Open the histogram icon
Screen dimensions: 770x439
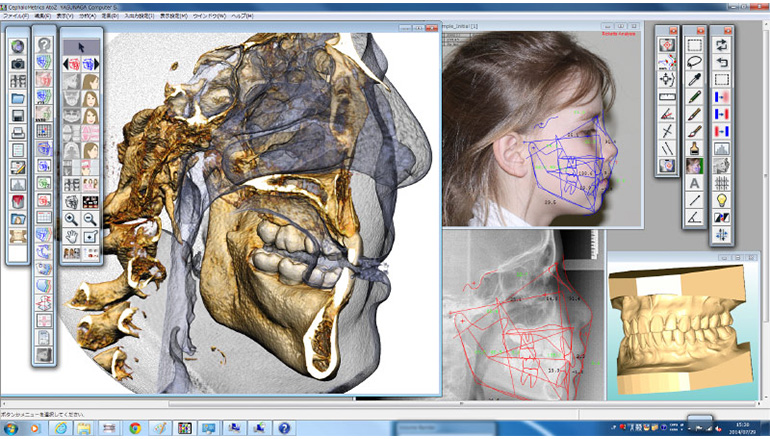[x=721, y=148]
